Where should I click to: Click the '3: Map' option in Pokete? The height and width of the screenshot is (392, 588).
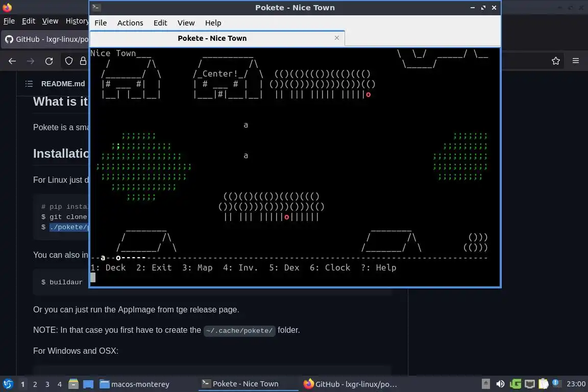(197, 267)
